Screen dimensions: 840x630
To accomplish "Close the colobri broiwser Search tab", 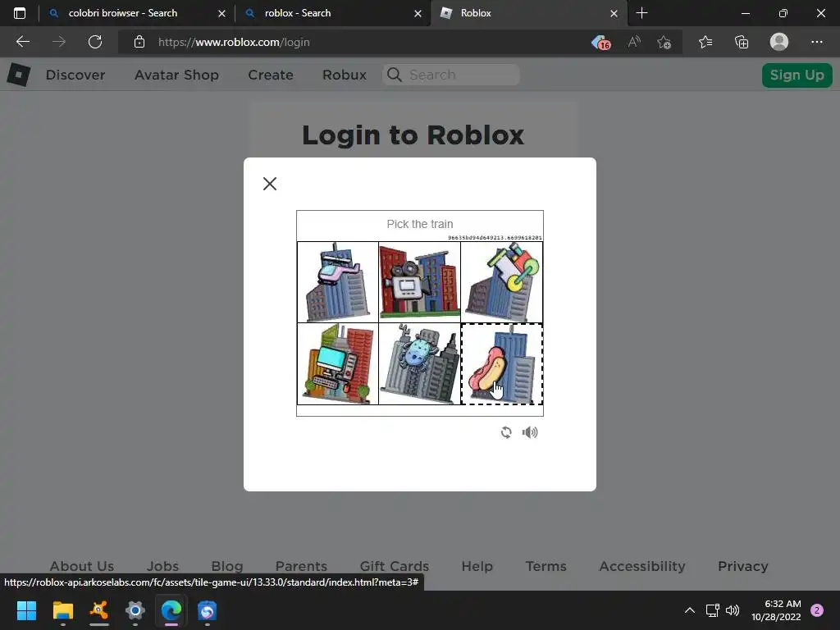I will (x=221, y=13).
